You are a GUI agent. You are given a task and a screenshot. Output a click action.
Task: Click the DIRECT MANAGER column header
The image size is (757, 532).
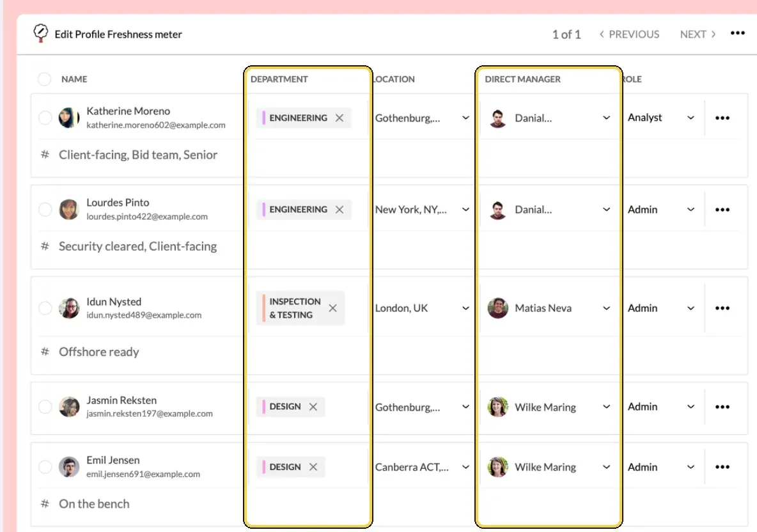[x=522, y=79]
